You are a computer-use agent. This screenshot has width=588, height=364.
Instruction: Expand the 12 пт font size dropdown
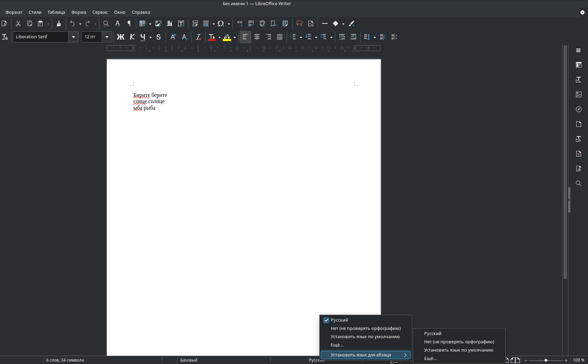107,37
